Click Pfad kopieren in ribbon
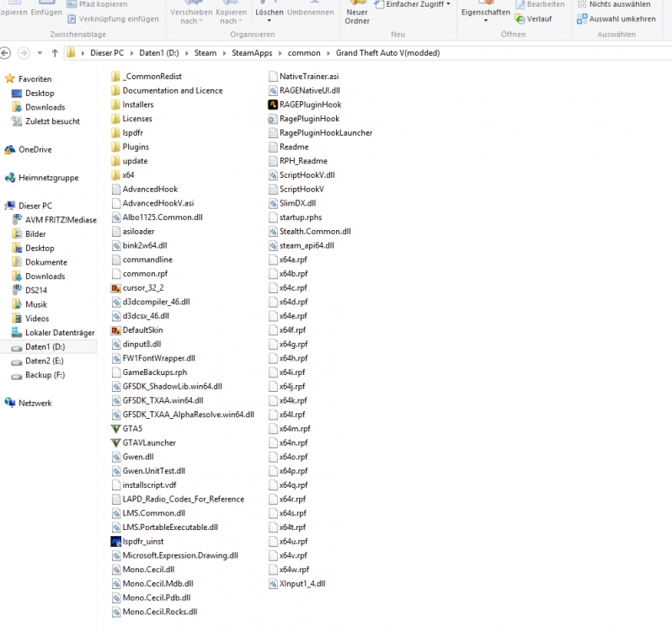Viewport: 672px width, 632px height. (x=98, y=4)
